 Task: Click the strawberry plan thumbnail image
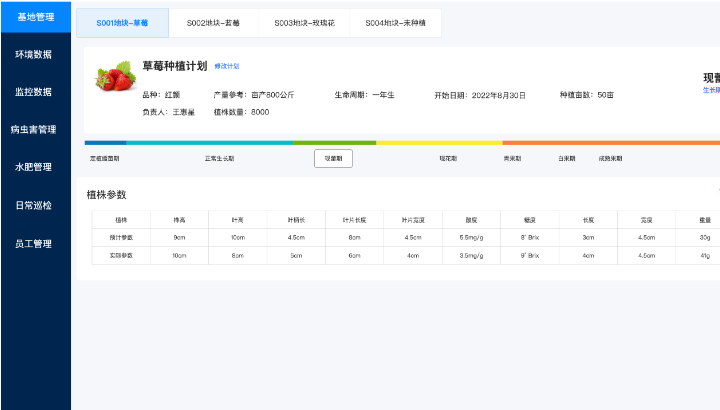tap(116, 76)
